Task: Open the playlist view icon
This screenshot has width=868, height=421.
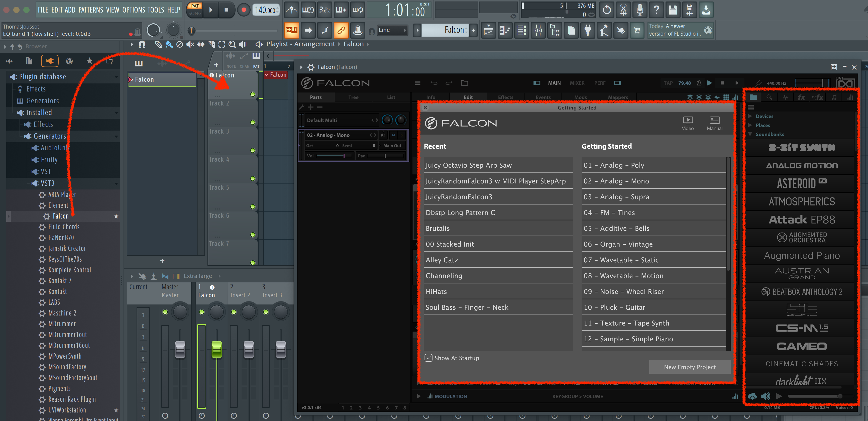Action: pyautogui.click(x=489, y=31)
